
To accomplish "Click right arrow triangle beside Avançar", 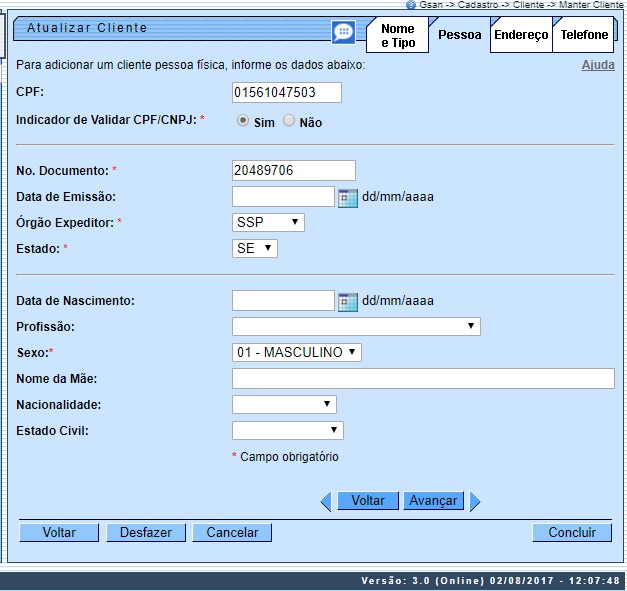I will (x=475, y=502).
